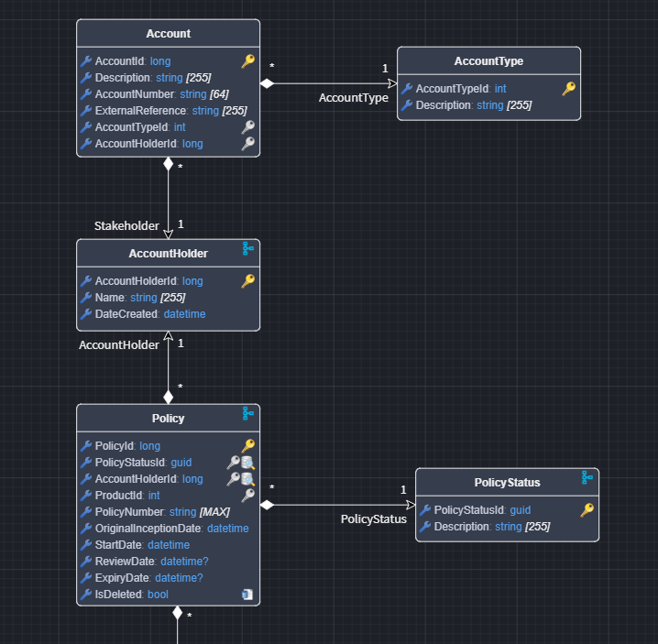Select the AccountNumber string [64] attribute
The width and height of the screenshot is (658, 644).
161,94
